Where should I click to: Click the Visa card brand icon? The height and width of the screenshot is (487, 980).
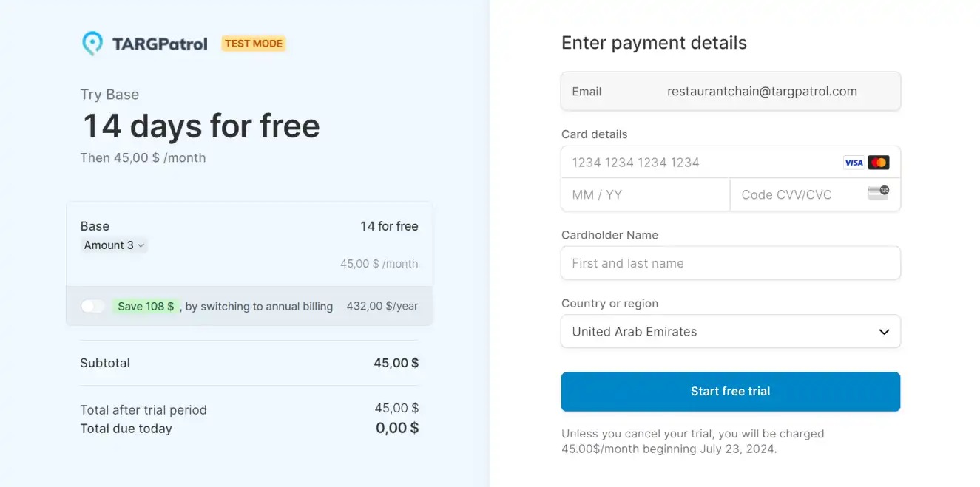click(853, 162)
